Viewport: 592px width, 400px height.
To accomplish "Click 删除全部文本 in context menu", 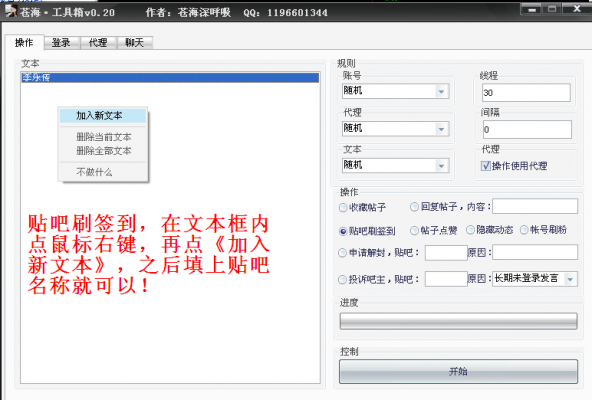I will (103, 151).
